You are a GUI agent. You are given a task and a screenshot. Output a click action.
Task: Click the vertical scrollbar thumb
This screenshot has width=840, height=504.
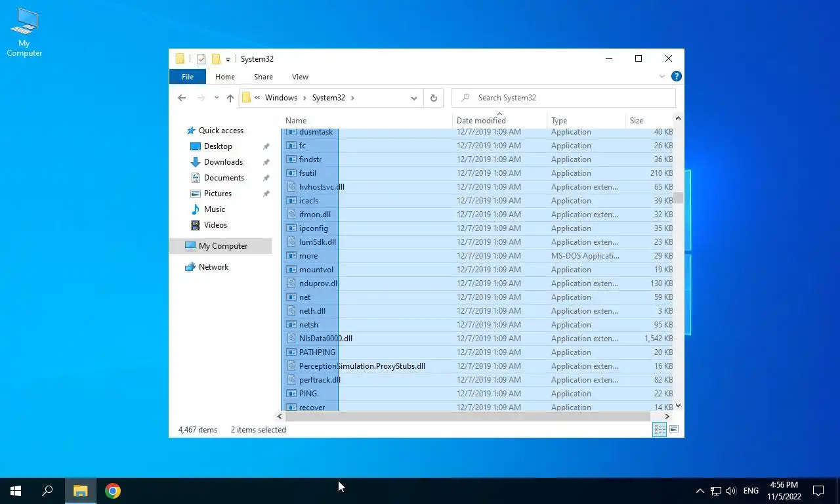(x=678, y=198)
